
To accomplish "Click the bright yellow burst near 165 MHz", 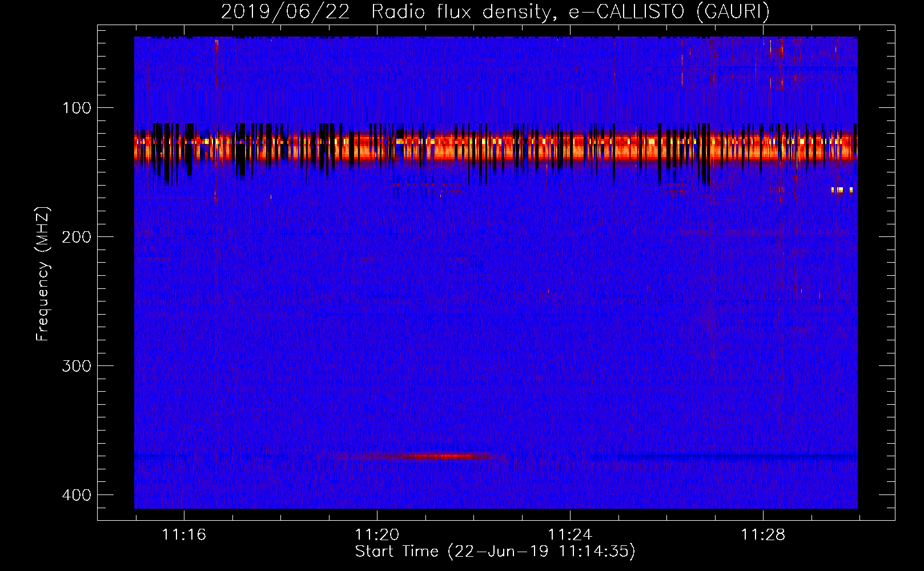I will click(842, 190).
